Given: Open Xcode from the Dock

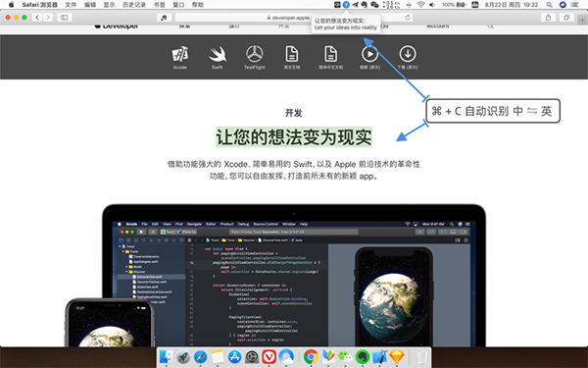Looking at the screenshot, I should click(x=379, y=357).
